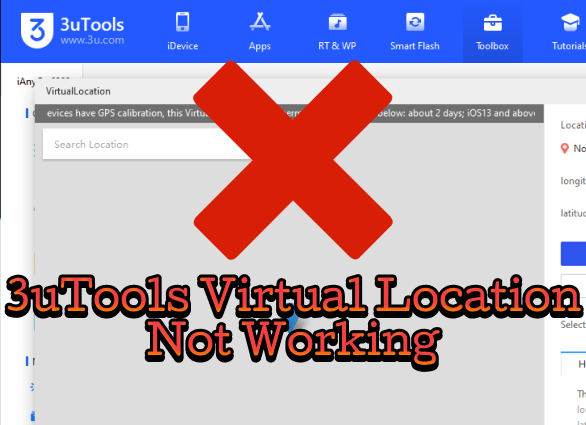Click the red location pin icon
The width and height of the screenshot is (586, 425).
coord(565,148)
